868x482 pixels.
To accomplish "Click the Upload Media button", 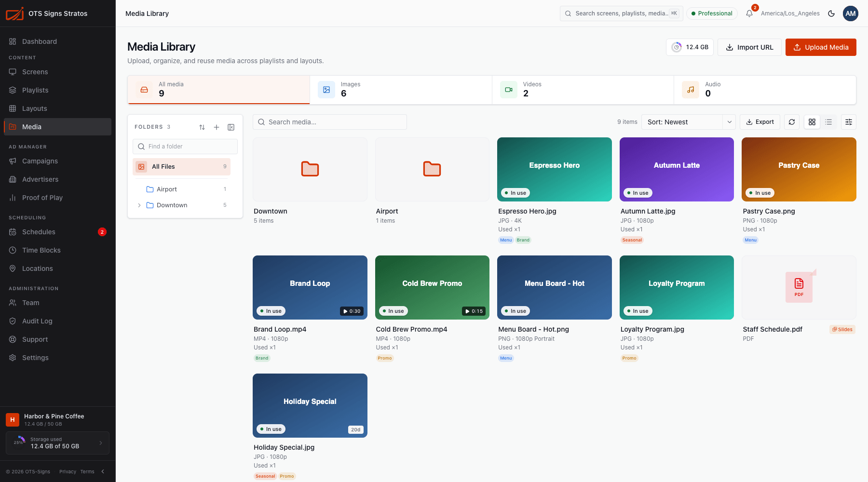I will pyautogui.click(x=821, y=47).
